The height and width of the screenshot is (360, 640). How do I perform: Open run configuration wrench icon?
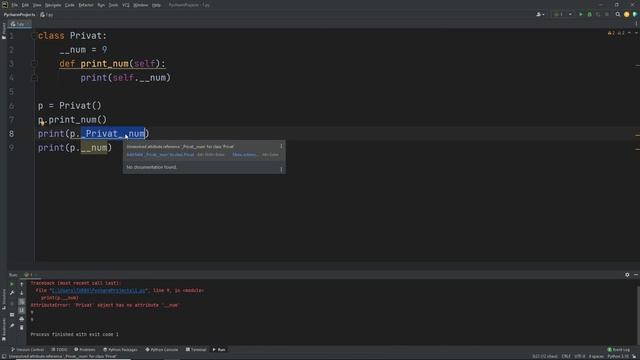[12, 293]
